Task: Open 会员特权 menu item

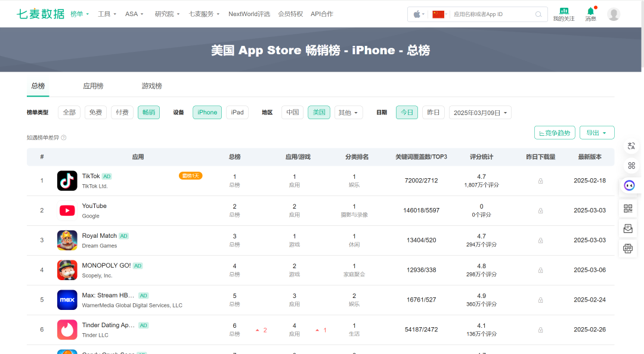Action: point(290,14)
